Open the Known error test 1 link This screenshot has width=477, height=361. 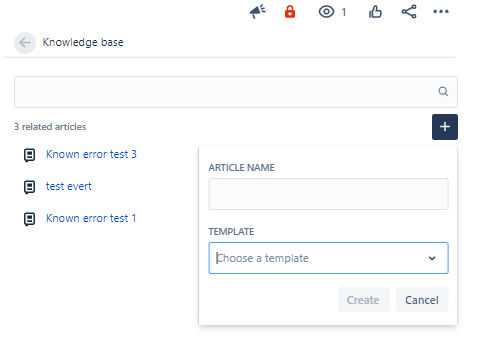[91, 218]
